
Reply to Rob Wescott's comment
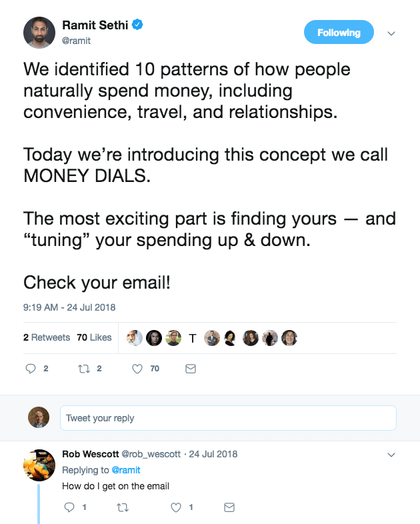(x=69, y=507)
